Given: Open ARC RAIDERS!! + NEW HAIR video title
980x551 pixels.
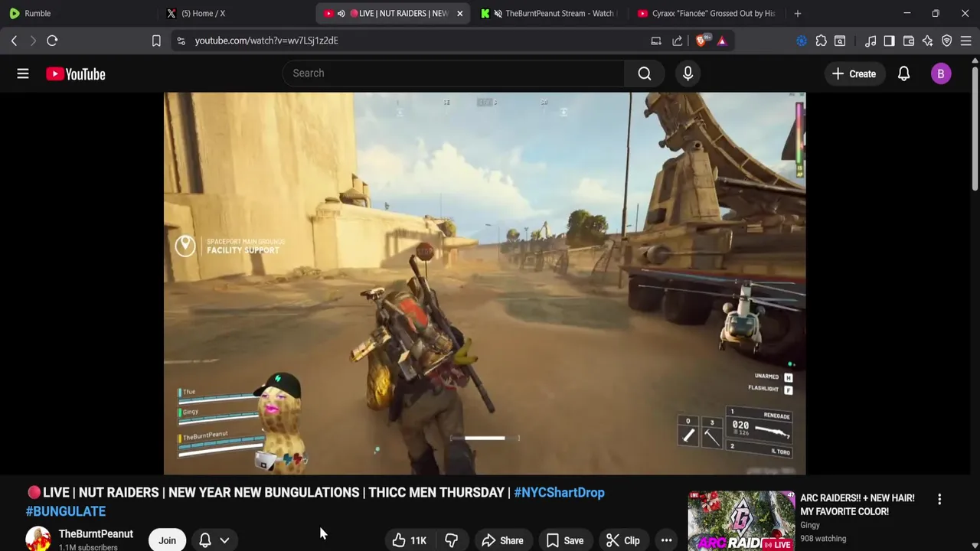Looking at the screenshot, I should (857, 504).
